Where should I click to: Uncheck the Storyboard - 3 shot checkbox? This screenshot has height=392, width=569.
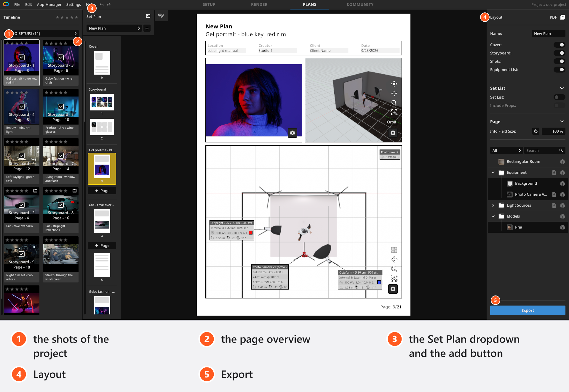(61, 57)
